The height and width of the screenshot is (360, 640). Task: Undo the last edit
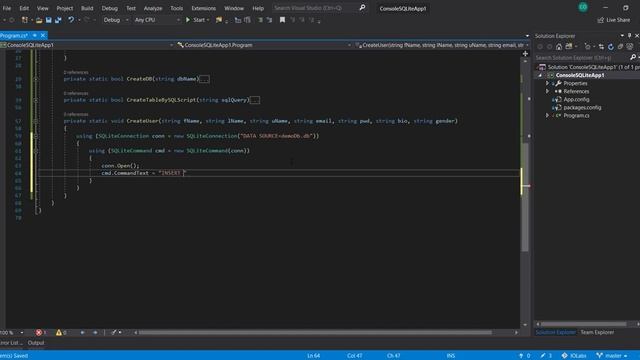(x=71, y=20)
